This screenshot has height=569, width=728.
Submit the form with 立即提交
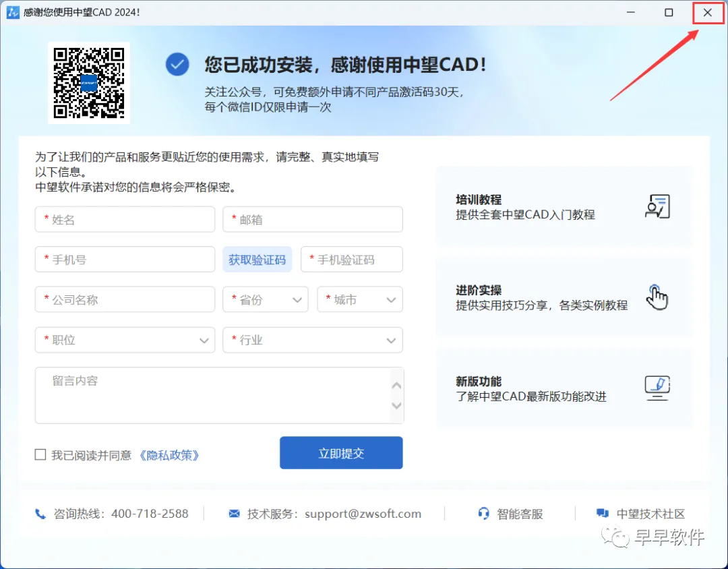(x=341, y=453)
